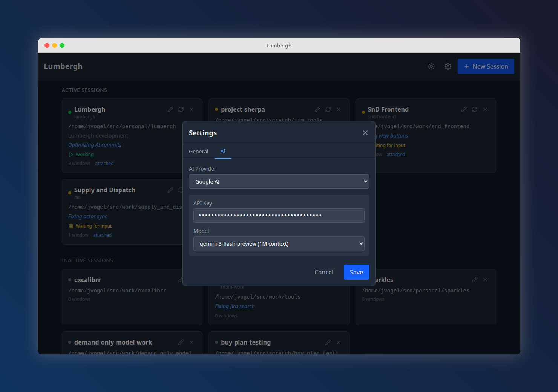Open the AI Provider dropdown
This screenshot has height=392, width=558.
(279, 181)
